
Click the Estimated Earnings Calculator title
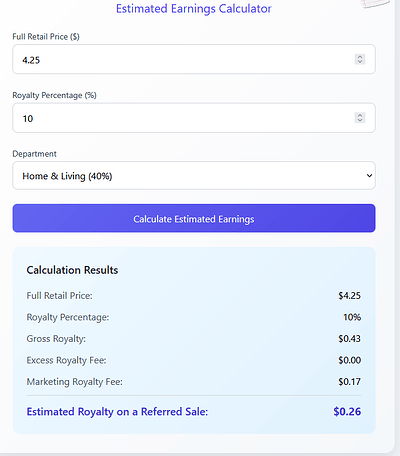tap(194, 9)
